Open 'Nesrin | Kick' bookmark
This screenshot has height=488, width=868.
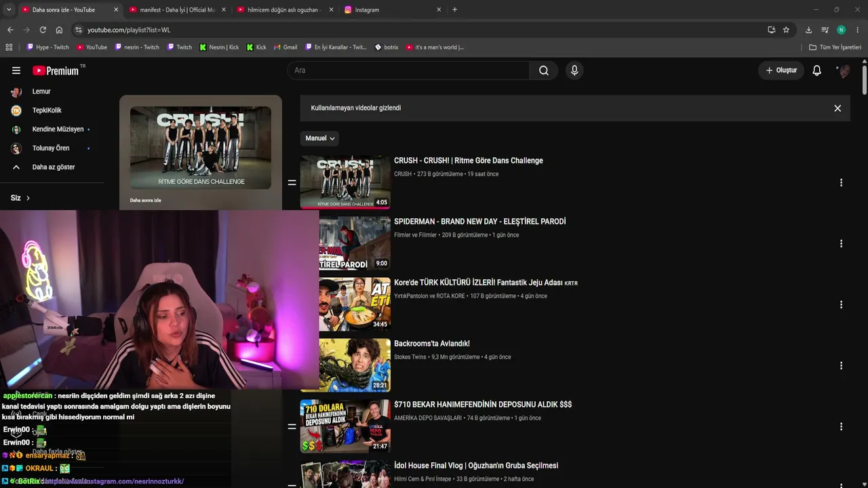[x=219, y=47]
